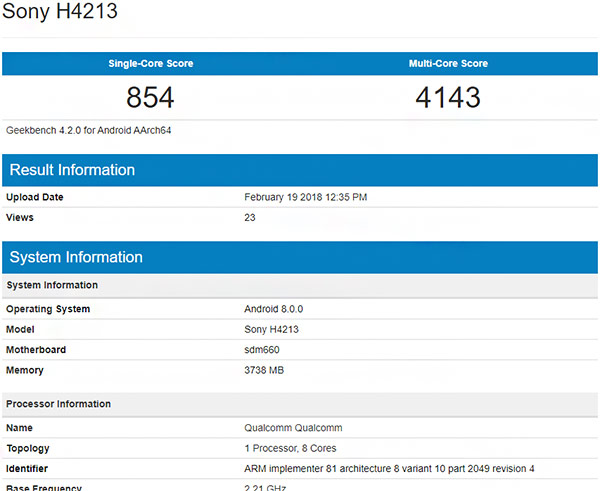Click the Sony H4213 value in Model row
This screenshot has height=491, width=600.
pyautogui.click(x=272, y=329)
